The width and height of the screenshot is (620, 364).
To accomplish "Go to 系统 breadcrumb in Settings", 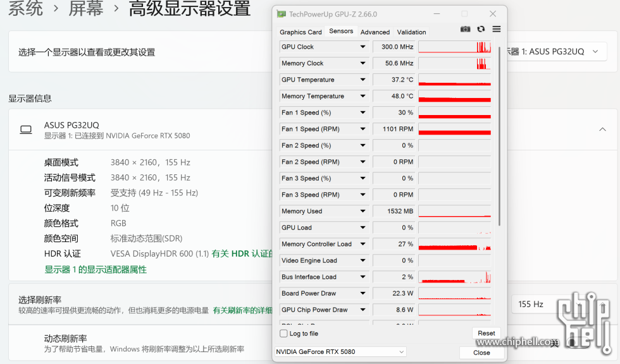I will click(x=25, y=8).
